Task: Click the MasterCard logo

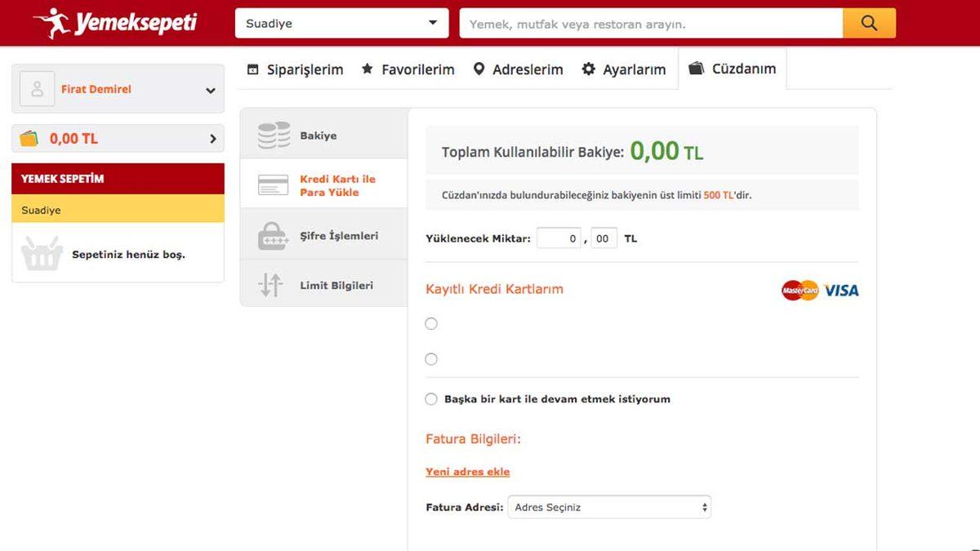Action: click(799, 290)
